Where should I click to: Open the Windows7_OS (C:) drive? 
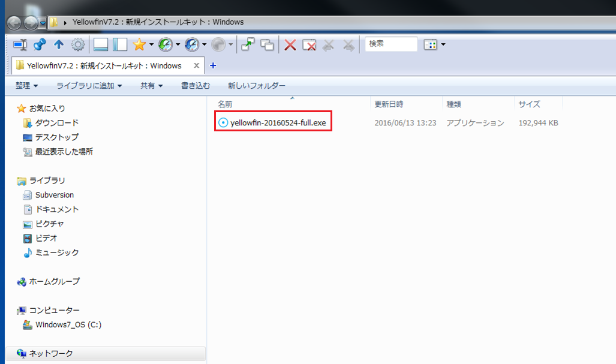(x=68, y=325)
